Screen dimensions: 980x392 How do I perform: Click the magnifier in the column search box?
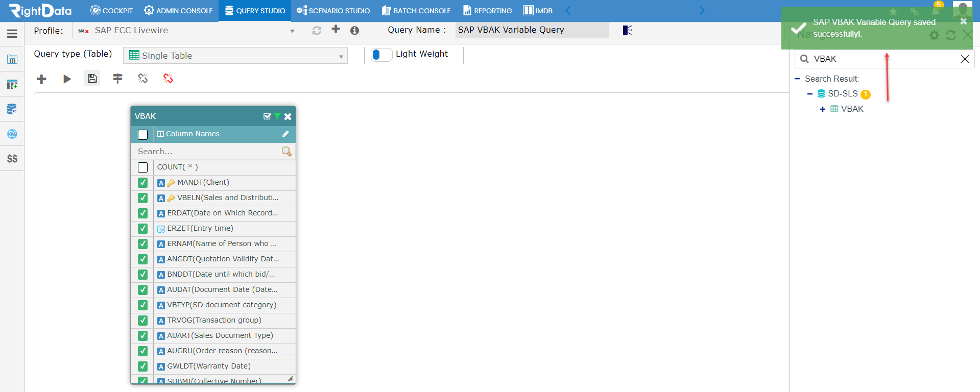tap(286, 151)
